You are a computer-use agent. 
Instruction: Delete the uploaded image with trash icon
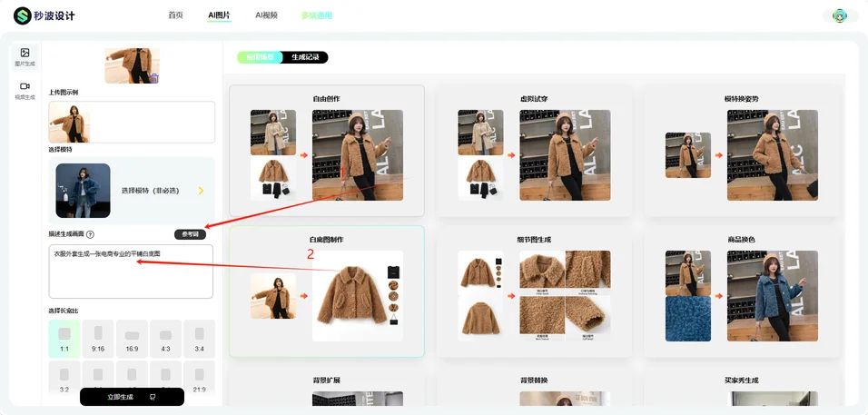click(x=153, y=78)
